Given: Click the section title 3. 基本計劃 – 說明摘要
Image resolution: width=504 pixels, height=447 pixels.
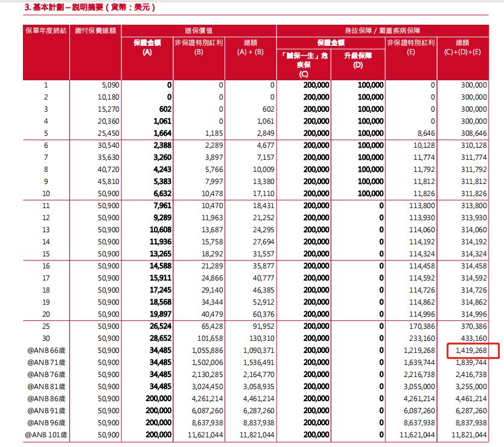Looking at the screenshot, I should [x=90, y=7].
